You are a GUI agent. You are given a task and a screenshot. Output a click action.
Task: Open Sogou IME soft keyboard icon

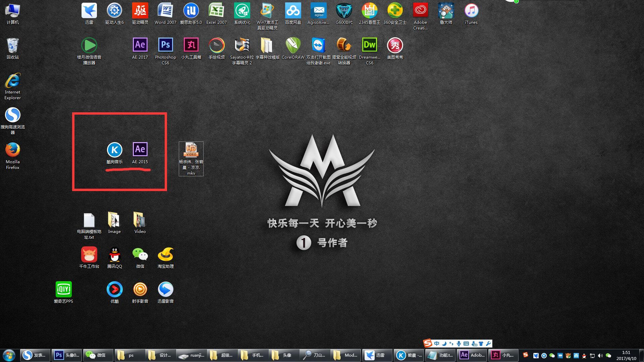point(466,344)
